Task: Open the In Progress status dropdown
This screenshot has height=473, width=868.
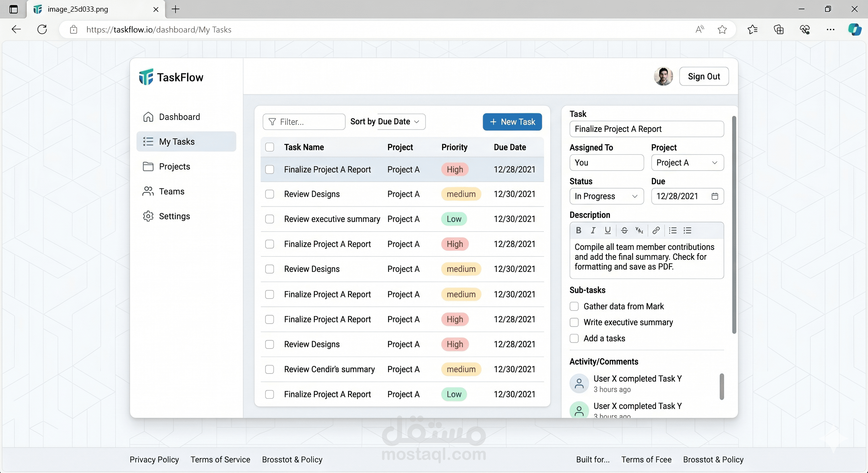Action: click(607, 196)
